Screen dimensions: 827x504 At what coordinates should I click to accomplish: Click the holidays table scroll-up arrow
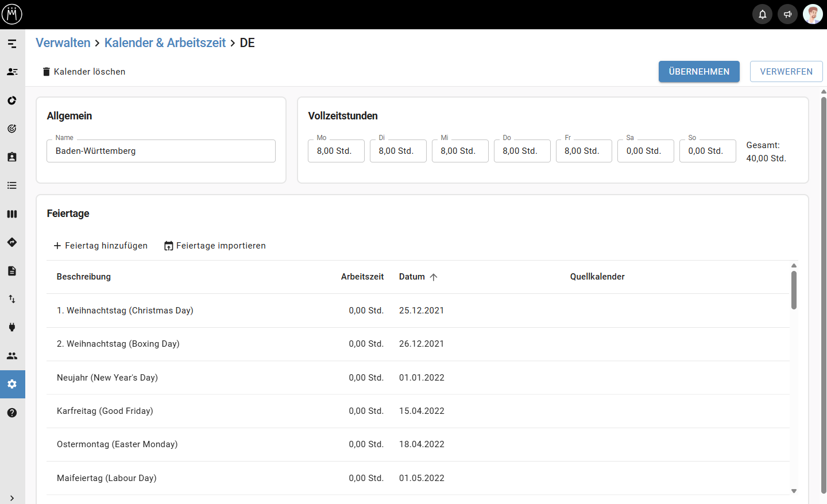click(794, 266)
